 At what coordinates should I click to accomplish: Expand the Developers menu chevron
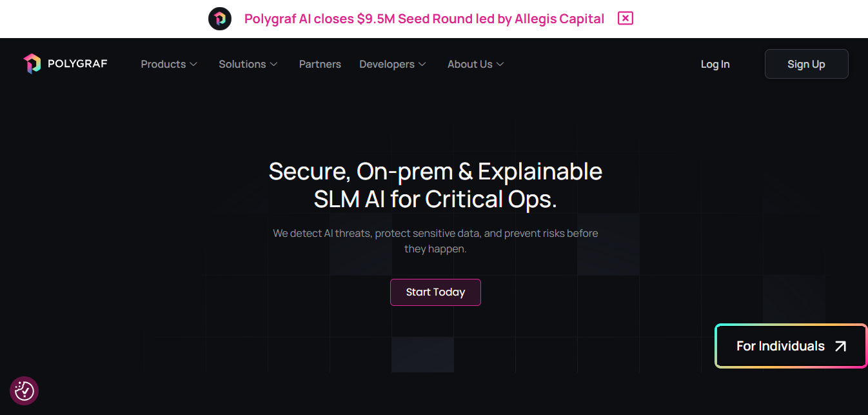click(x=424, y=65)
